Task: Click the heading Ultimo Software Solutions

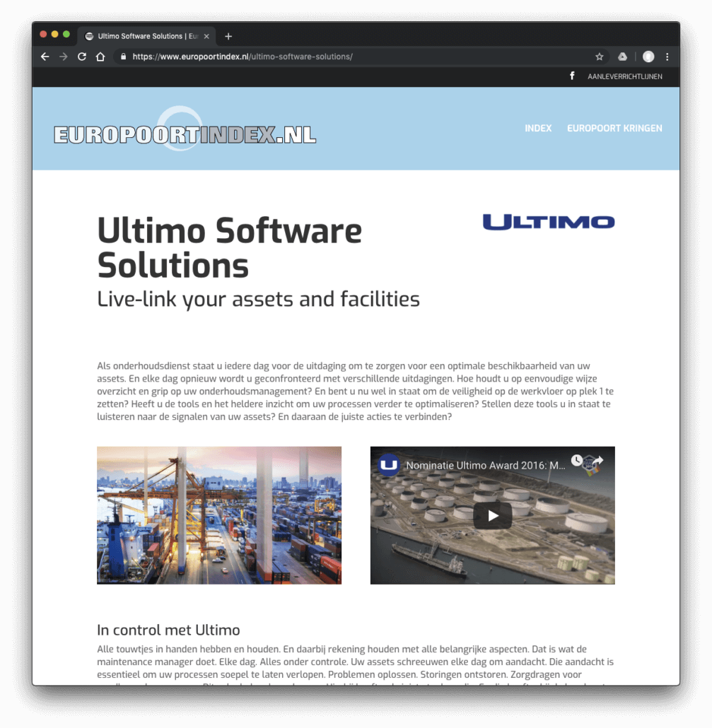Action: [229, 247]
